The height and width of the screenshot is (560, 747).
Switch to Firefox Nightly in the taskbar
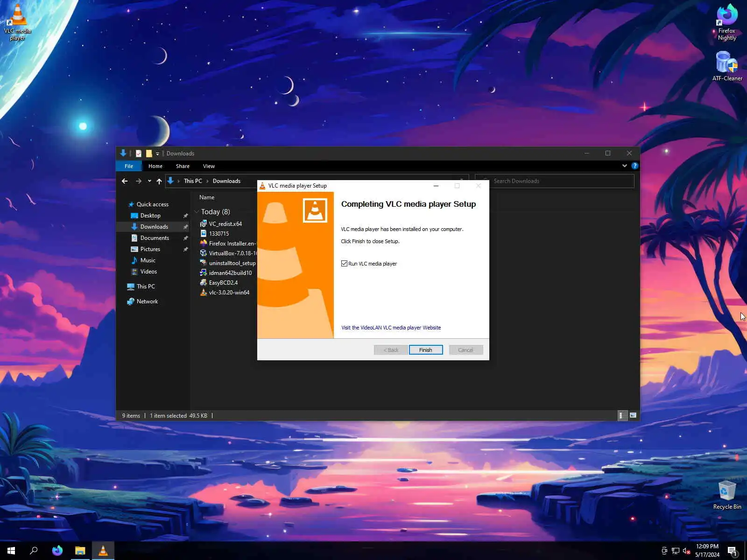57,551
